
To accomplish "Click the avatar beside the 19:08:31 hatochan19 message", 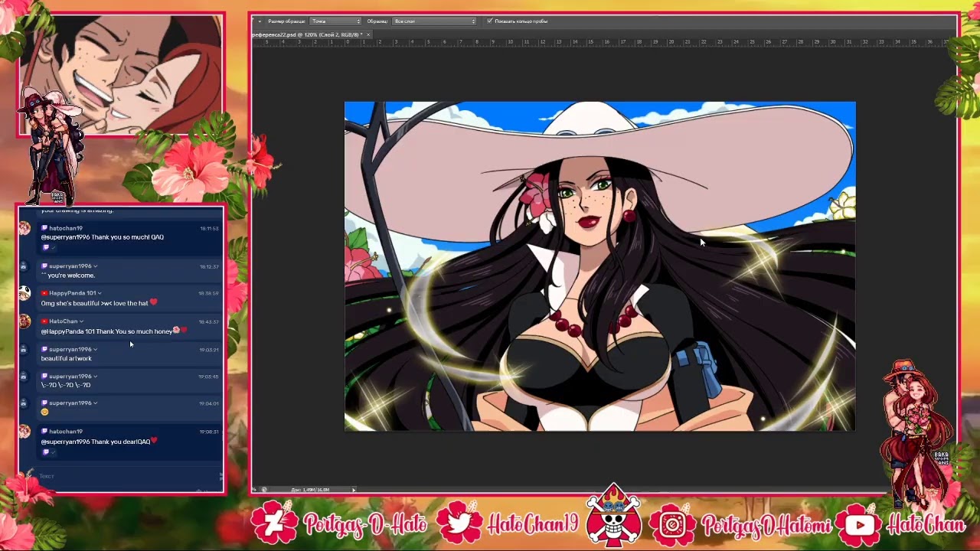I will click(24, 432).
